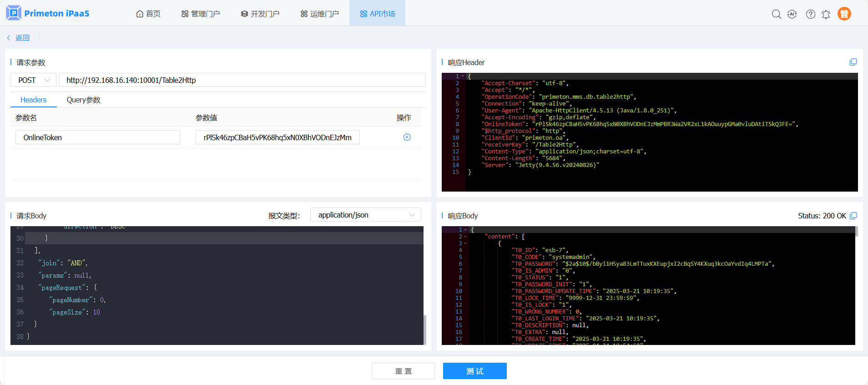Copy the 响应Body content next to Status
This screenshot has height=385, width=868.
click(853, 216)
